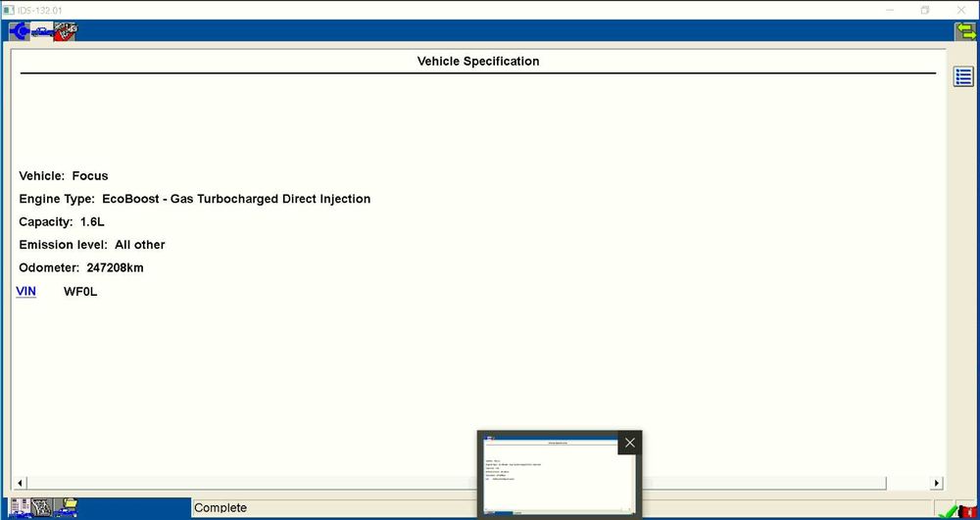Select the blue car vehicle identification tab
The width and height of the screenshot is (980, 520).
(42, 30)
